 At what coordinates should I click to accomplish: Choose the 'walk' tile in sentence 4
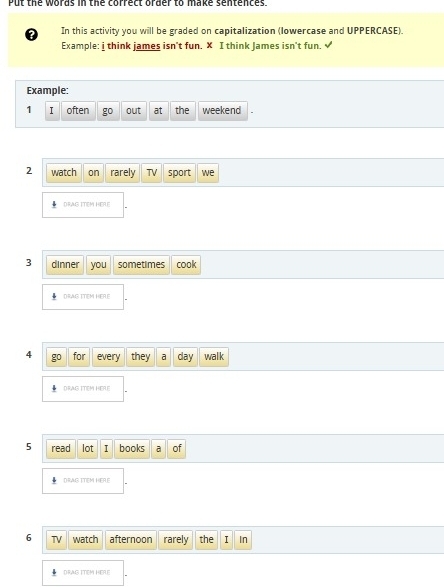(214, 357)
